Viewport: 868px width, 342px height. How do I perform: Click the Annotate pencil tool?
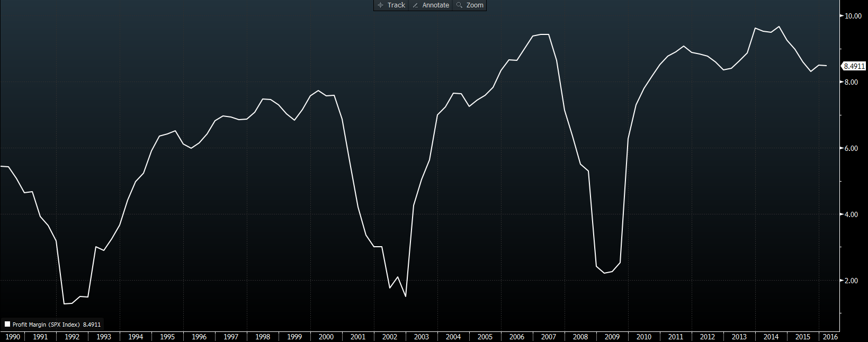click(x=431, y=5)
